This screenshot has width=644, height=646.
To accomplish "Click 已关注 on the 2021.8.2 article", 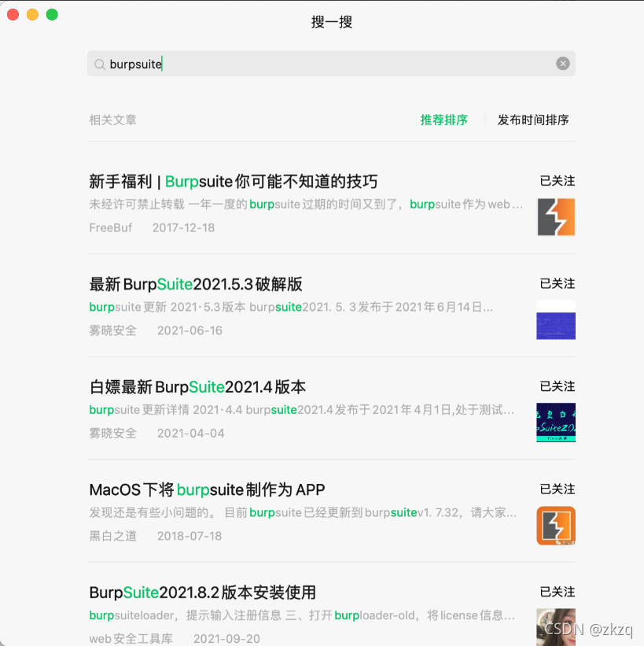I will (x=558, y=592).
